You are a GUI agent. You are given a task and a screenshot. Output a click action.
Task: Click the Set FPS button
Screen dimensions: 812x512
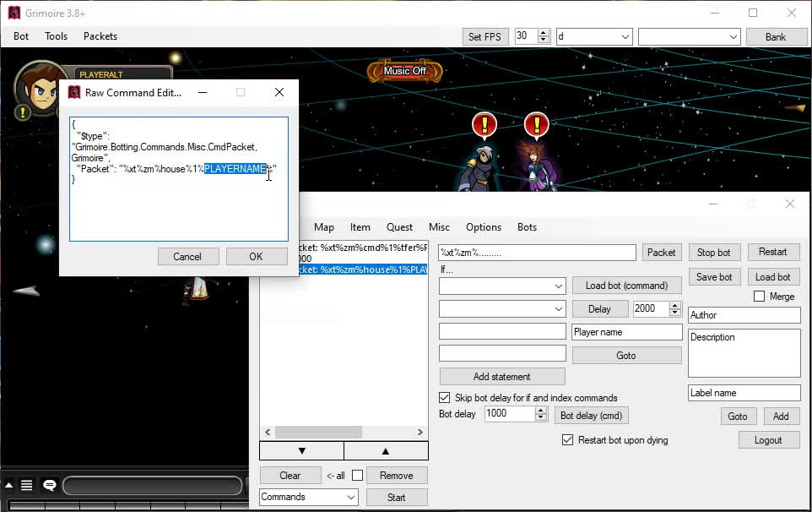pyautogui.click(x=484, y=37)
